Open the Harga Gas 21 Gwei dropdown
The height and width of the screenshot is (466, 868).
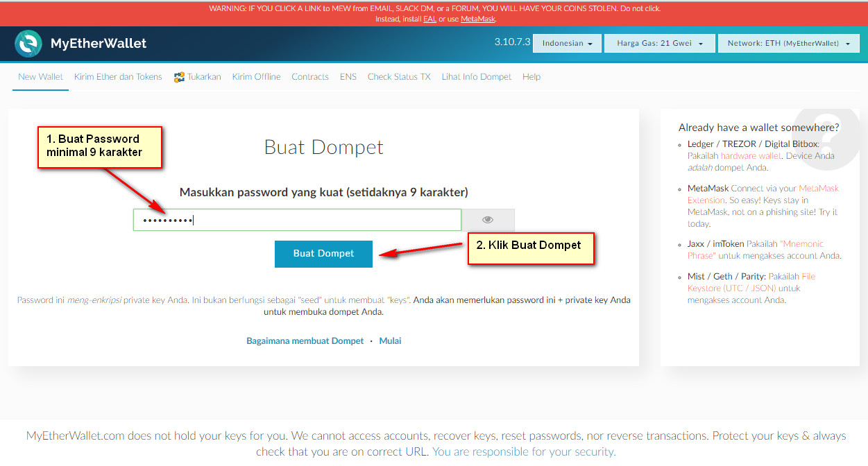[x=659, y=44]
